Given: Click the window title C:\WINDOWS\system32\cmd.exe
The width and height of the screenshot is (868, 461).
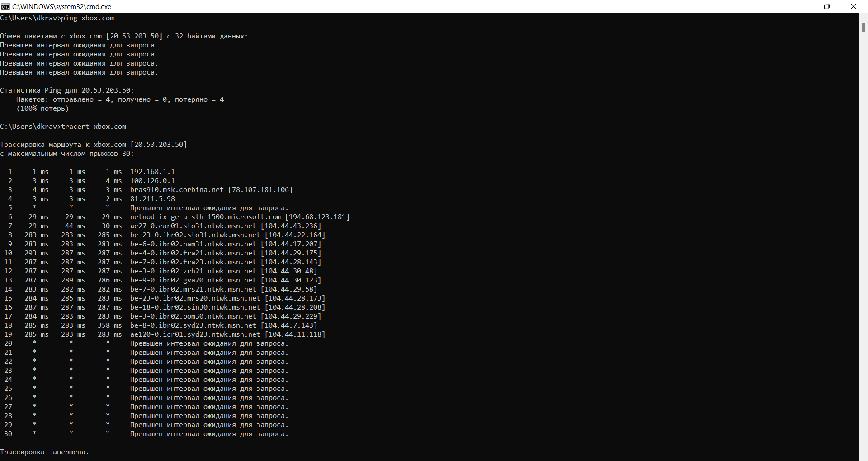Looking at the screenshot, I should tap(61, 6).
